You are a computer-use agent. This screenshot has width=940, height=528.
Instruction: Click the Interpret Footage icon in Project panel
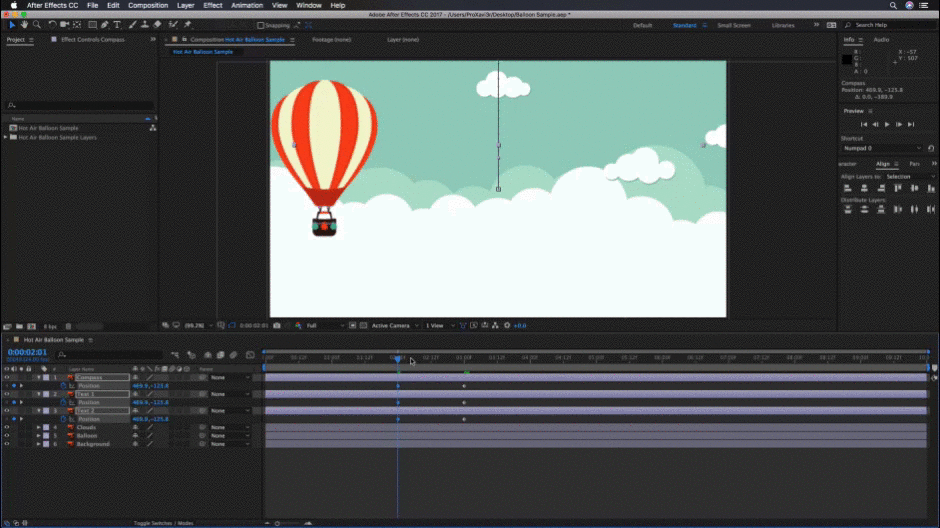point(7,327)
